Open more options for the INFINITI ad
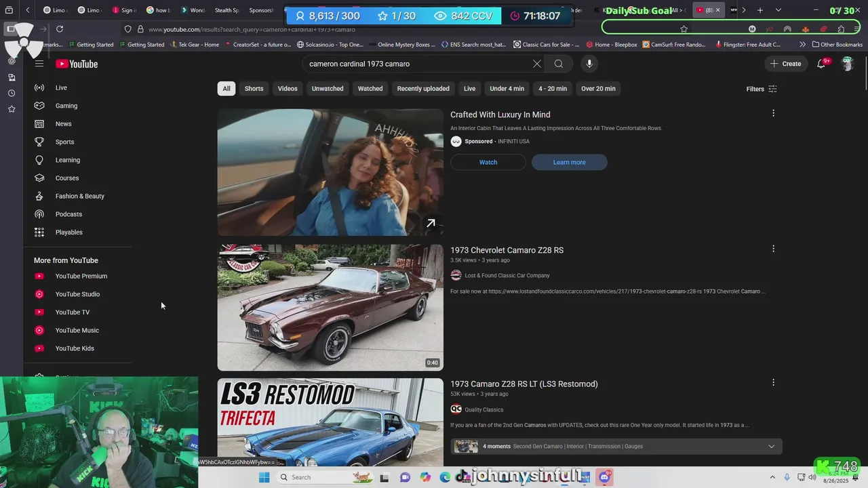The image size is (868, 488). click(x=773, y=113)
